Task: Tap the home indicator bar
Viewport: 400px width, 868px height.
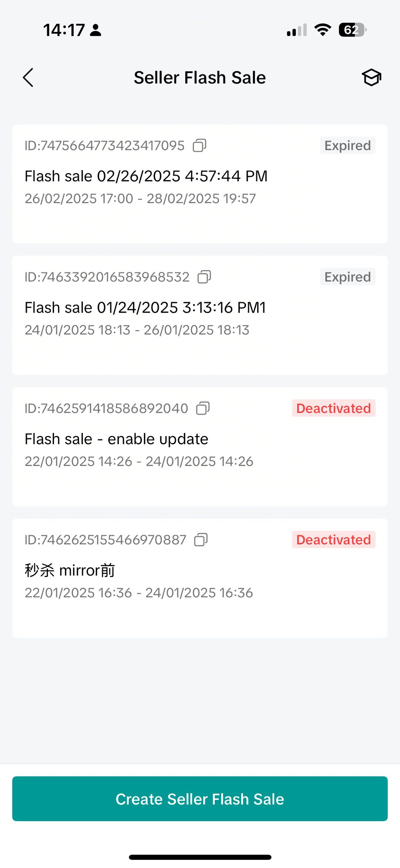Action: tap(200, 857)
